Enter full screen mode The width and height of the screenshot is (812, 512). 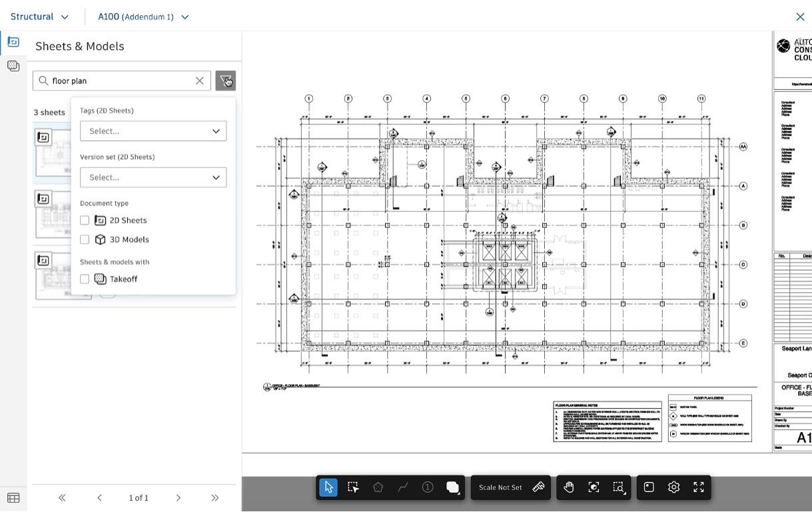tap(699, 487)
